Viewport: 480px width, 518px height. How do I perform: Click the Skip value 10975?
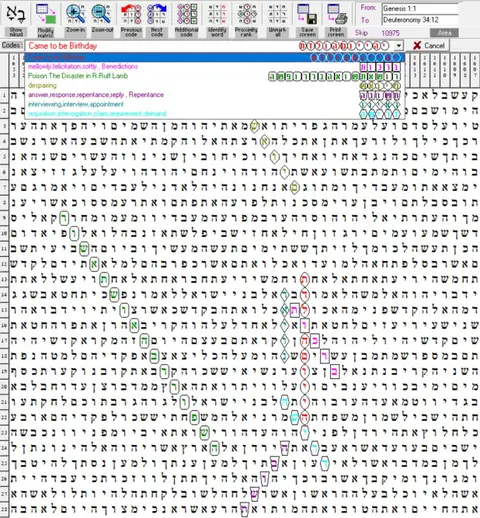click(x=391, y=33)
